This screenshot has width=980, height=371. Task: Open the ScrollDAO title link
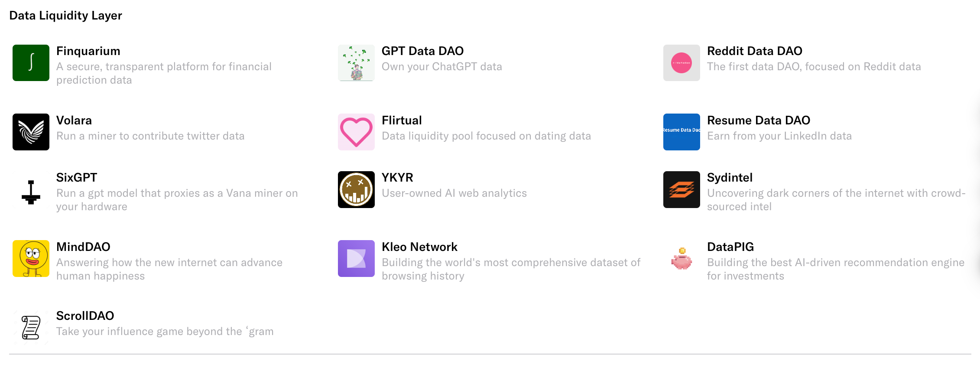click(85, 316)
